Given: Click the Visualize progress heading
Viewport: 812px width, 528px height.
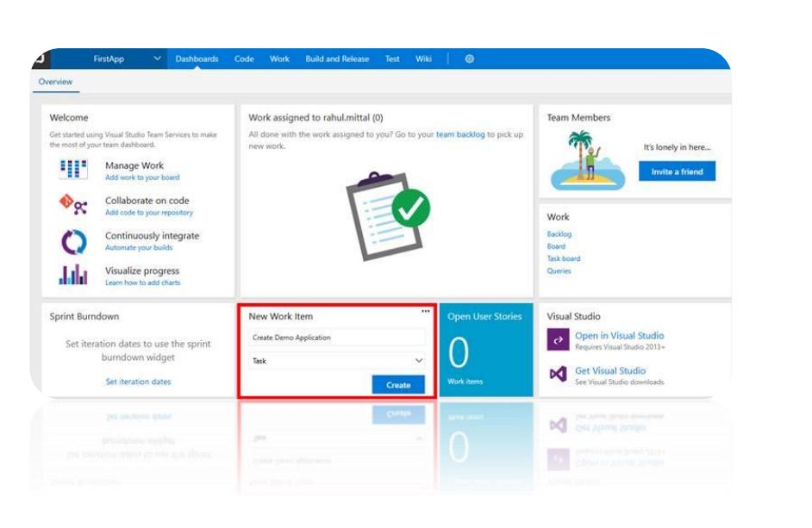Looking at the screenshot, I should pos(142,270).
